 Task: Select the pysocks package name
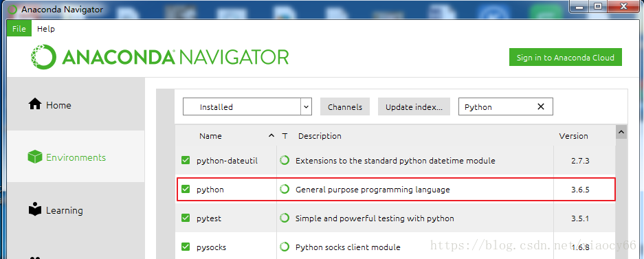(x=212, y=247)
